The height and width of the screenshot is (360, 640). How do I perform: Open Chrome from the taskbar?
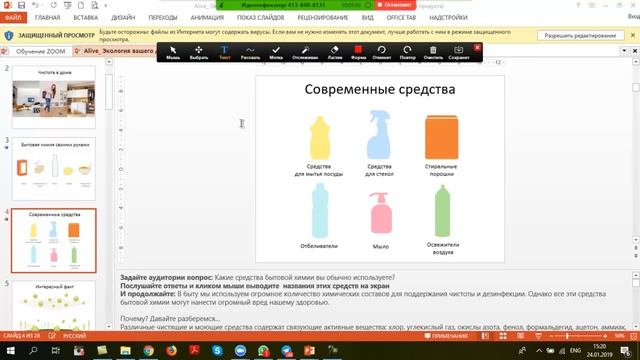(x=149, y=351)
